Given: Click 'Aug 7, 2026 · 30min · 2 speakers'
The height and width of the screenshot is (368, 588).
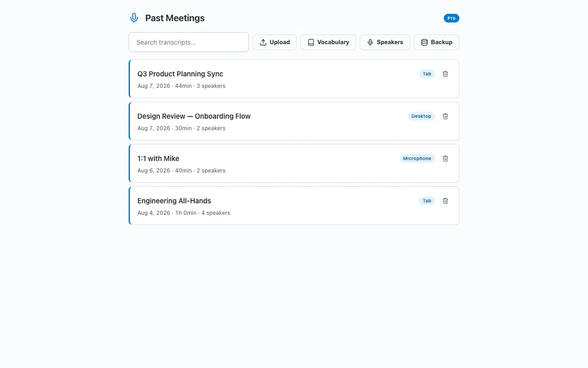Looking at the screenshot, I should pos(181,128).
